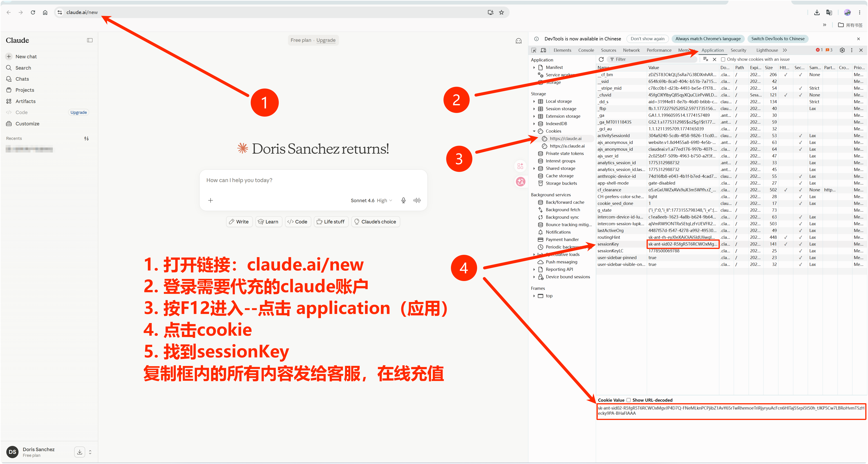Click Switch DevTools to Chinese
The image size is (868, 464).
click(778, 39)
